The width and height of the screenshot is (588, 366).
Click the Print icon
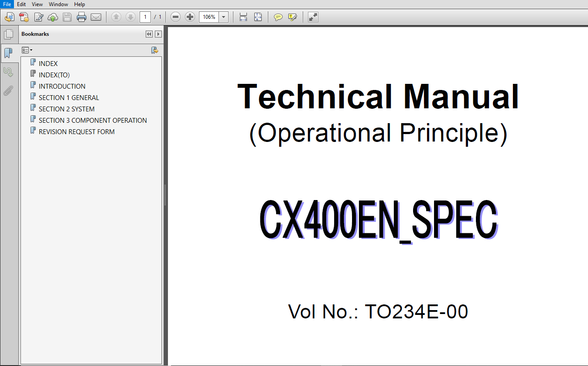[x=82, y=17]
